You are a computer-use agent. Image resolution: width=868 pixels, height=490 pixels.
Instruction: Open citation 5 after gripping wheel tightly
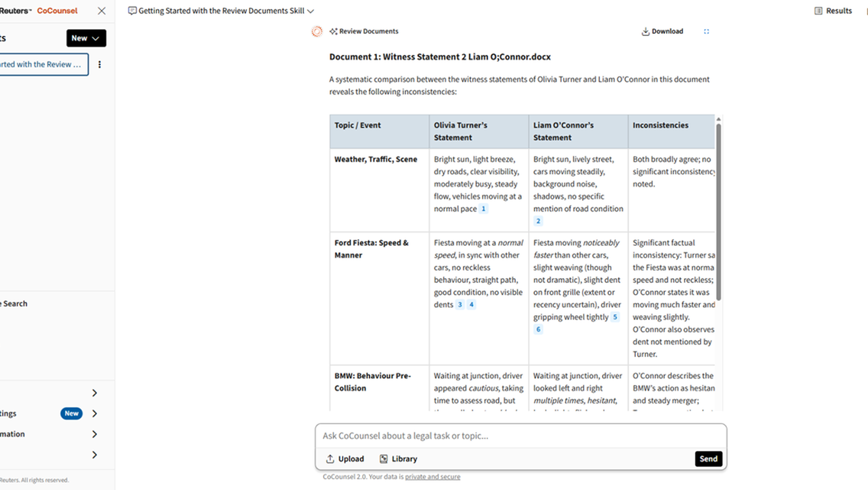tap(615, 317)
